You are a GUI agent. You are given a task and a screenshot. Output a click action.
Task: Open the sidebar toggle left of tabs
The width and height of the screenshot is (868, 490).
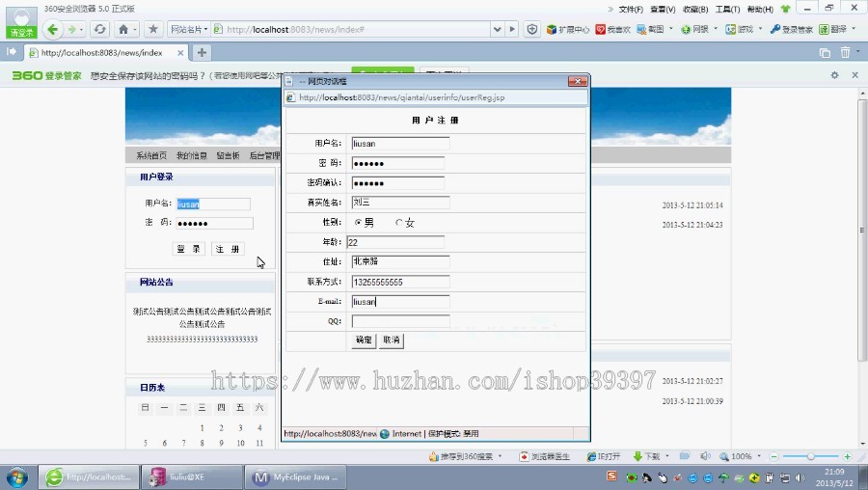[11, 52]
